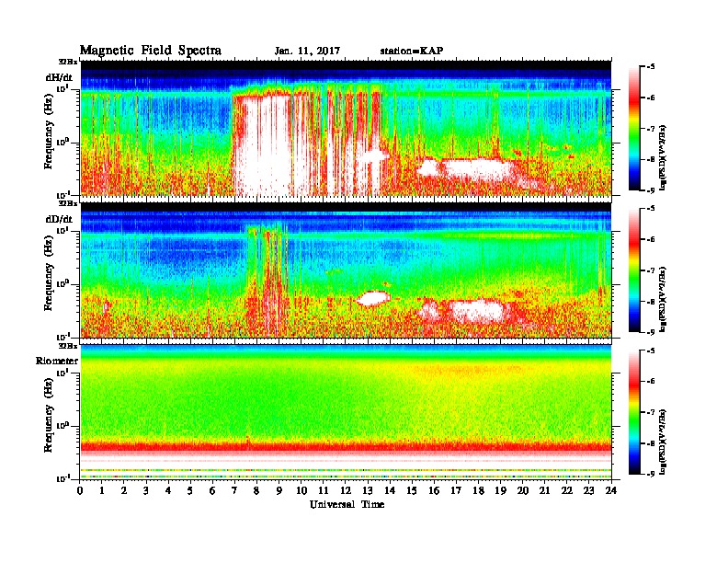Click hour tick label 12 on time axis
This screenshot has width=728, height=563.
(346, 490)
